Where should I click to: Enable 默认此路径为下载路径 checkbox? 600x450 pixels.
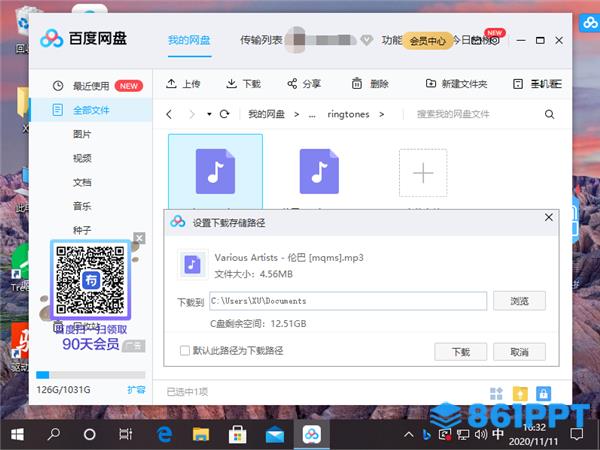tap(184, 351)
